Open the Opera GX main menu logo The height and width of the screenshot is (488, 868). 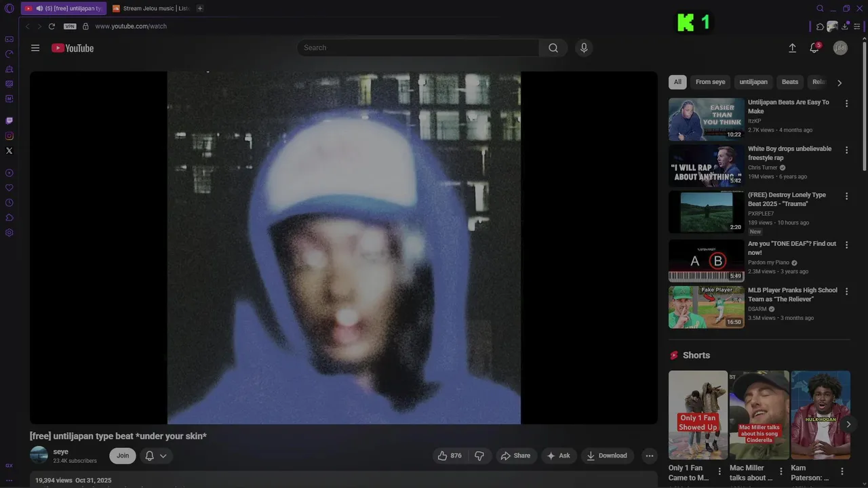9,9
